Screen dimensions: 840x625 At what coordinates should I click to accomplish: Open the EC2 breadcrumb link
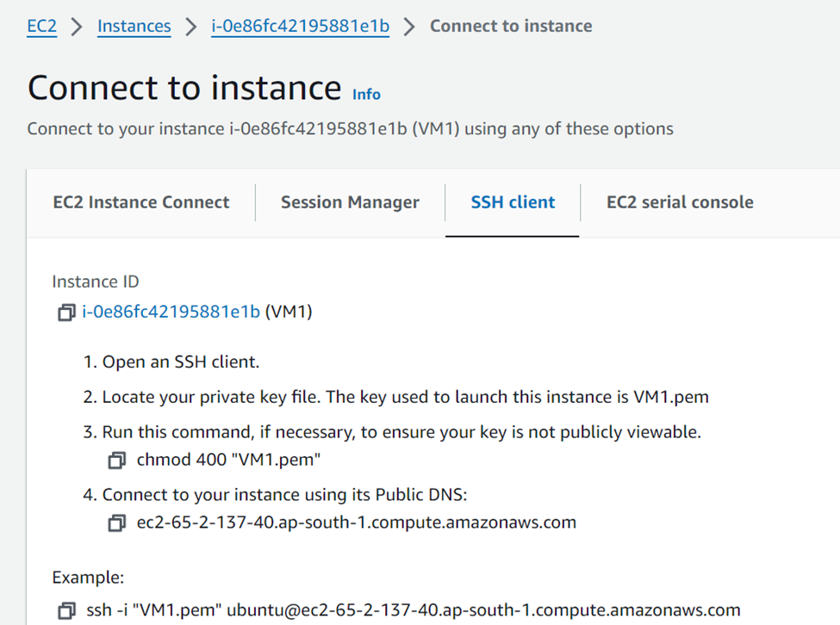(41, 26)
